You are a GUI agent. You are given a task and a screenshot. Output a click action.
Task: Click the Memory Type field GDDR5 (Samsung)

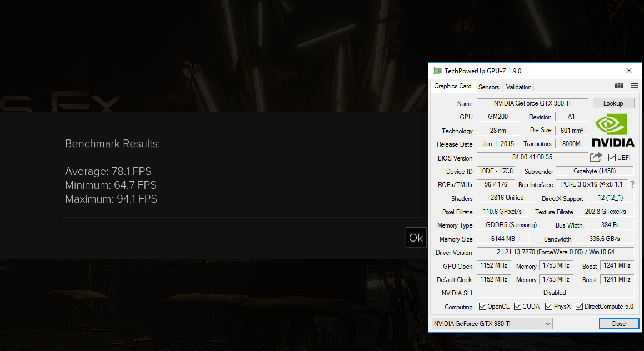(x=511, y=225)
